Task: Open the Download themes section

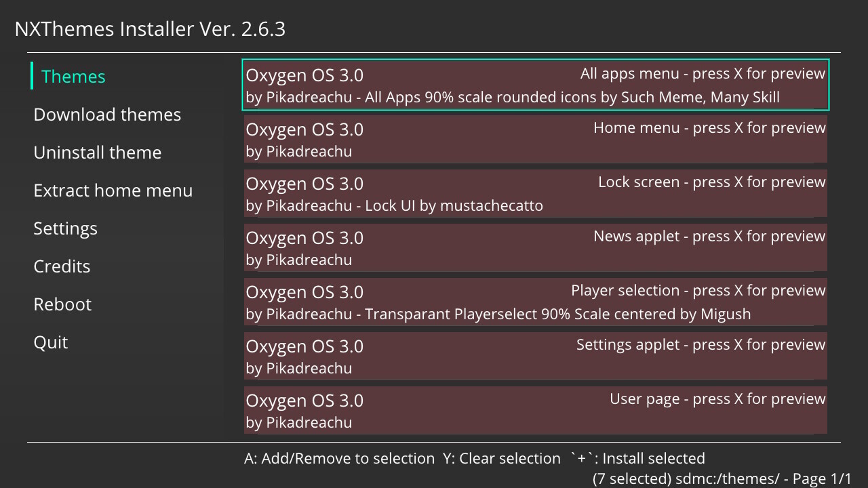Action: tap(107, 115)
